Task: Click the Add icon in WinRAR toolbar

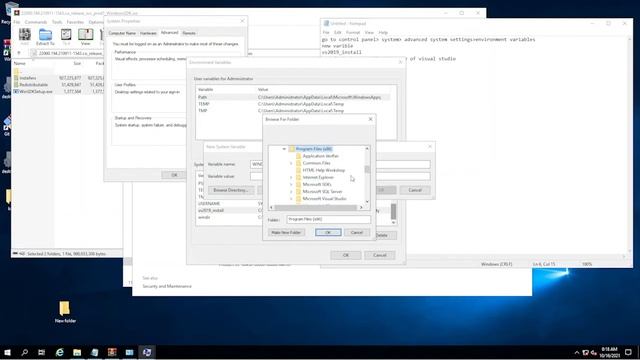Action: click(x=24, y=36)
